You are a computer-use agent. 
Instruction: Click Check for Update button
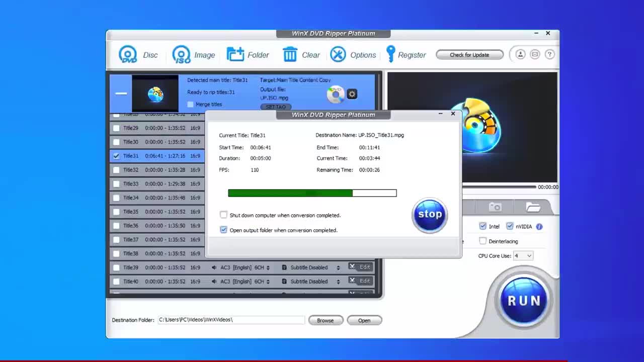[x=469, y=55]
